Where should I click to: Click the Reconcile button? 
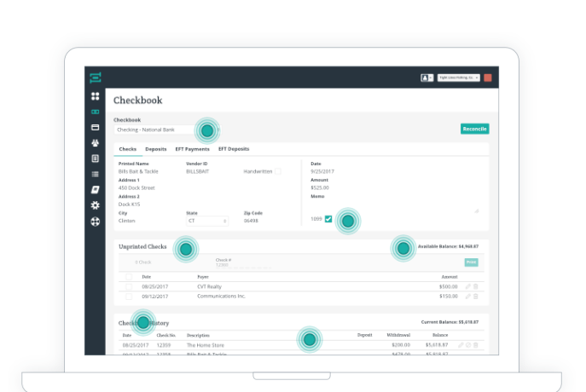coord(474,129)
